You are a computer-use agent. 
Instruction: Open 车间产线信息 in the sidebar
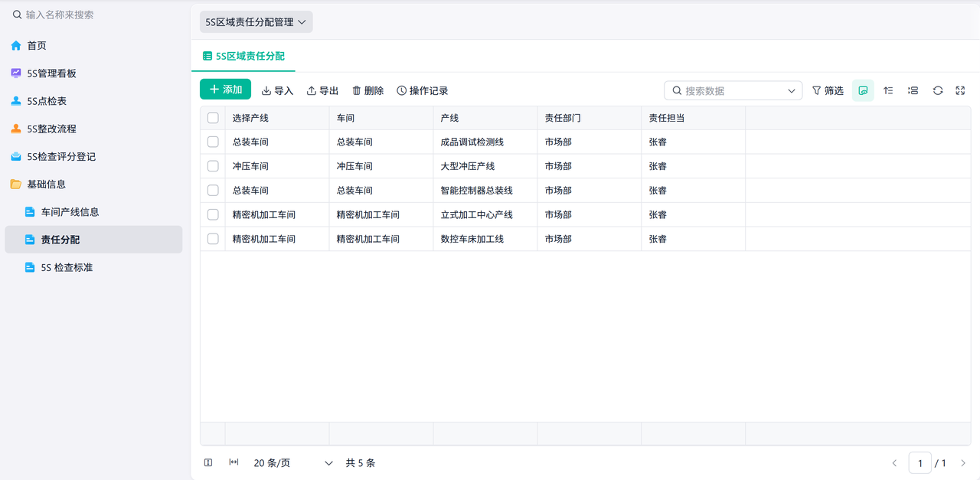point(93,212)
